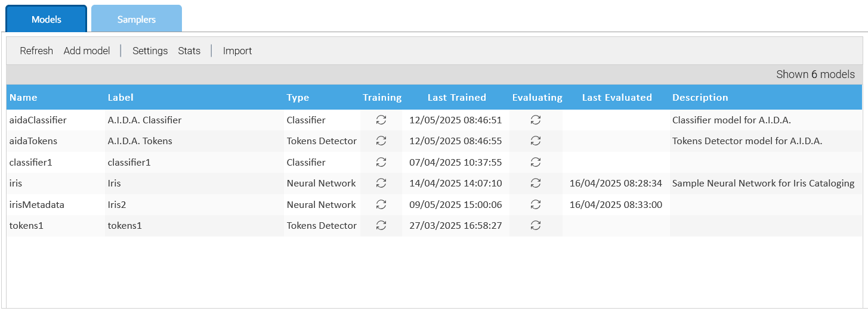Screen dimensions: 868x311
Task: Start training for aidaClassifier model
Action: (x=381, y=120)
